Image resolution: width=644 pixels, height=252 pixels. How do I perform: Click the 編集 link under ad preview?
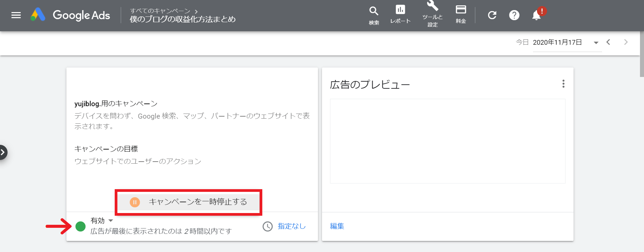(337, 226)
